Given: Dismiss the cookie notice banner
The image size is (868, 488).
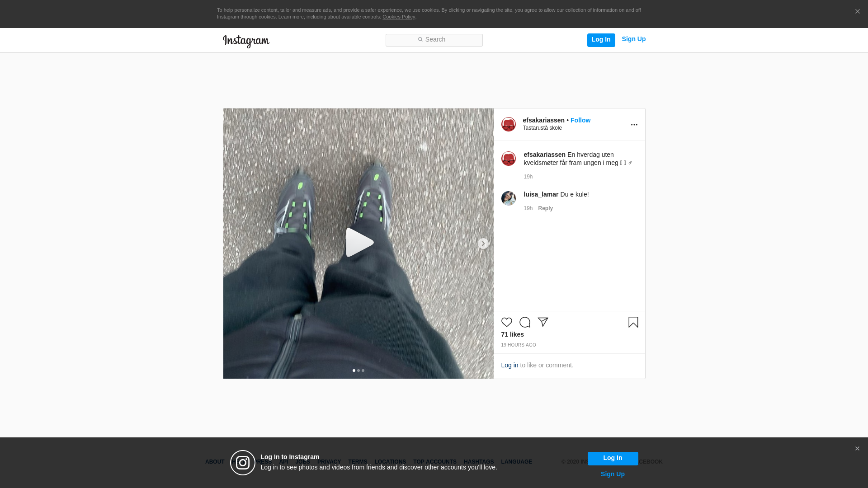Looking at the screenshot, I should click(x=857, y=12).
